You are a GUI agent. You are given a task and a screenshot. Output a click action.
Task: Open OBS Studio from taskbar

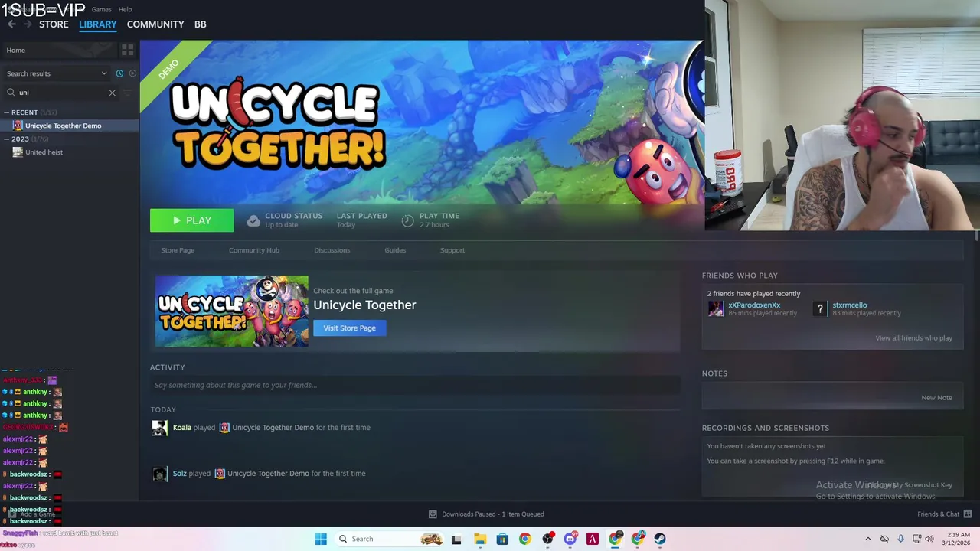click(x=547, y=539)
